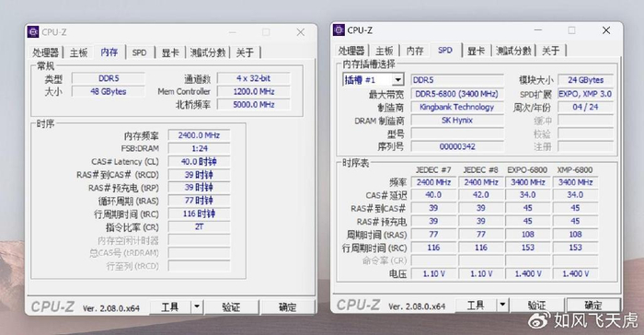
Task: Open 主板 tab in left CPU-Z window
Action: [78, 52]
